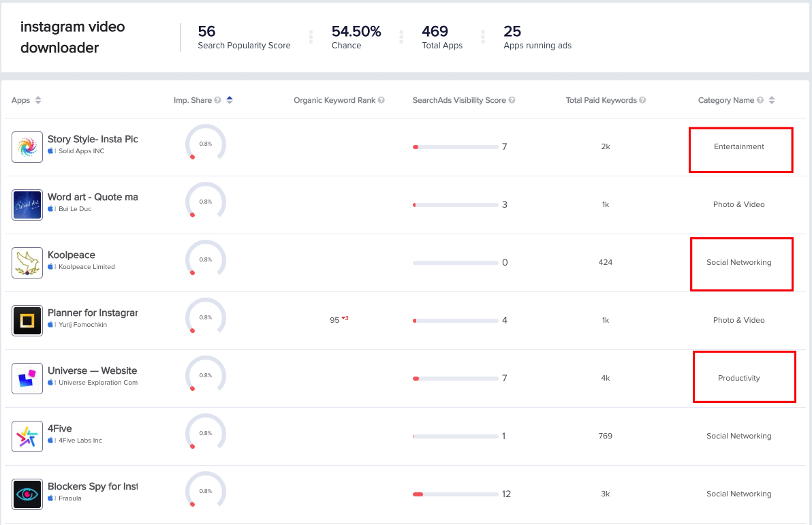This screenshot has height=525, width=812.
Task: Click the organic rank 95 value
Action: pyautogui.click(x=334, y=321)
